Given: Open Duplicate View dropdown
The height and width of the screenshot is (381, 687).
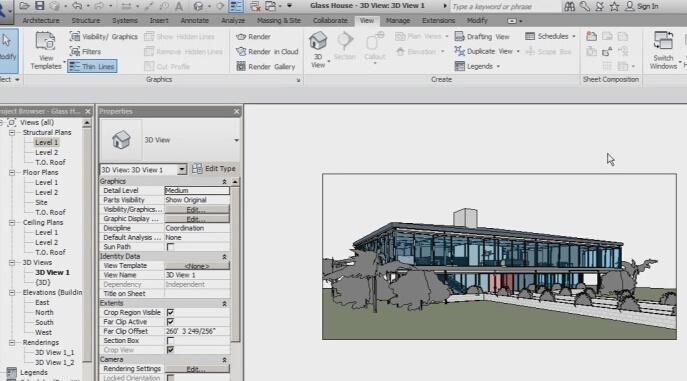Looking at the screenshot, I should point(487,51).
